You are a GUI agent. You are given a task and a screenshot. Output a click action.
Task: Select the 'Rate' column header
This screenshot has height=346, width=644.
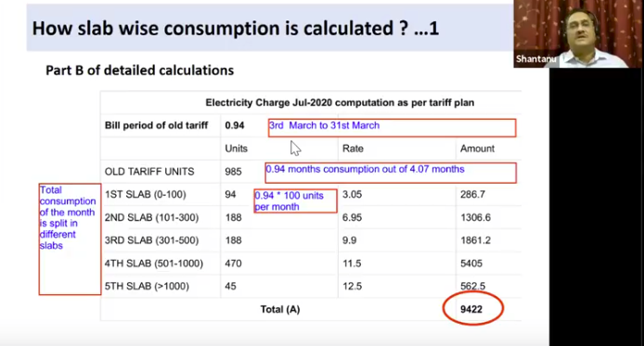pyautogui.click(x=353, y=148)
